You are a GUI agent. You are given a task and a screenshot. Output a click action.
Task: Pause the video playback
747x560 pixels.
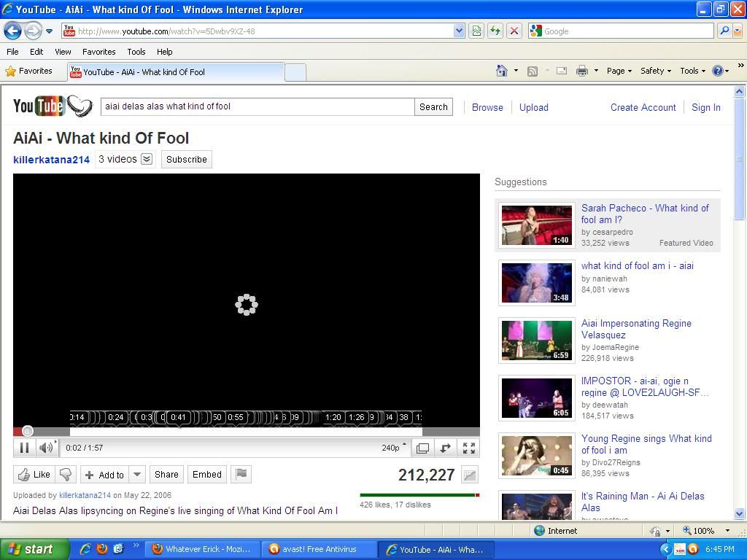pyautogui.click(x=24, y=448)
